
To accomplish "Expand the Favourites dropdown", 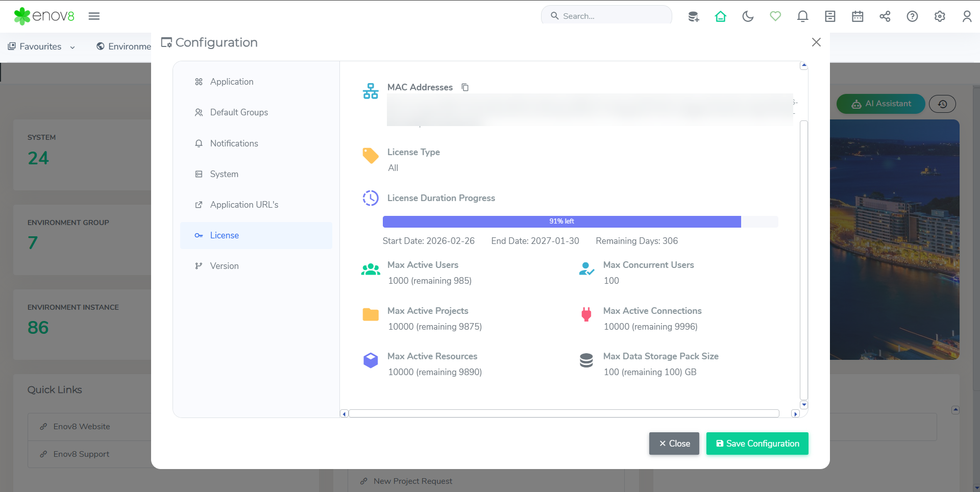I will coord(42,46).
